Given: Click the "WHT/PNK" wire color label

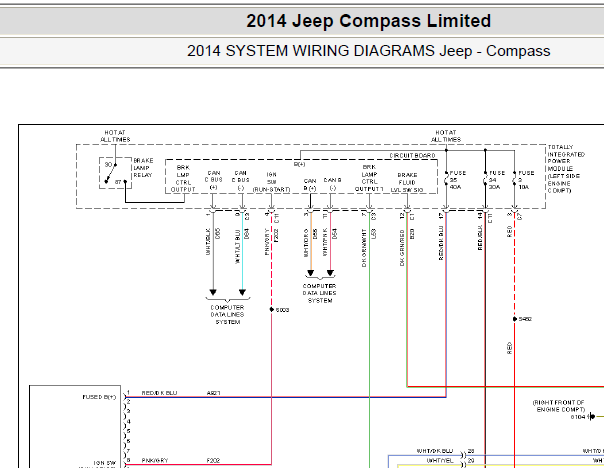Looking at the screenshot, I should [x=325, y=242].
